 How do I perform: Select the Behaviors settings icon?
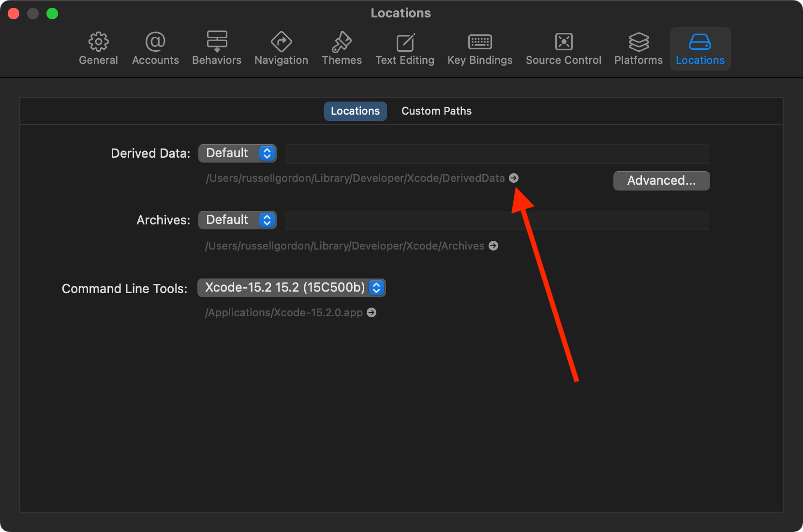(216, 47)
